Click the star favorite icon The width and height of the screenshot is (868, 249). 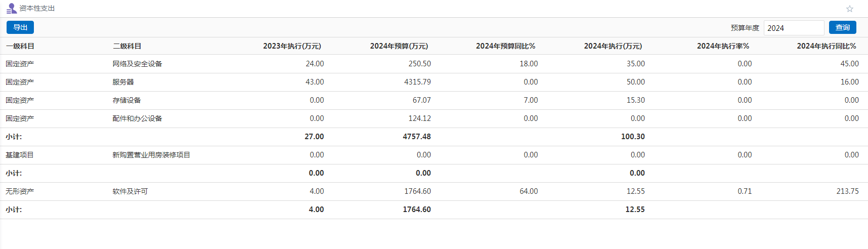[849, 9]
